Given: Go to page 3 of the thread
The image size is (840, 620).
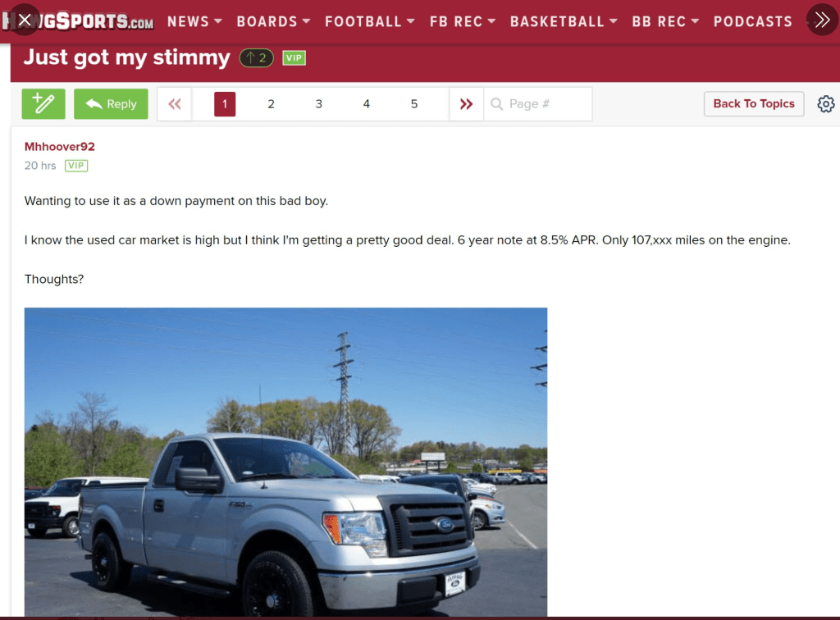Looking at the screenshot, I should tap(319, 104).
